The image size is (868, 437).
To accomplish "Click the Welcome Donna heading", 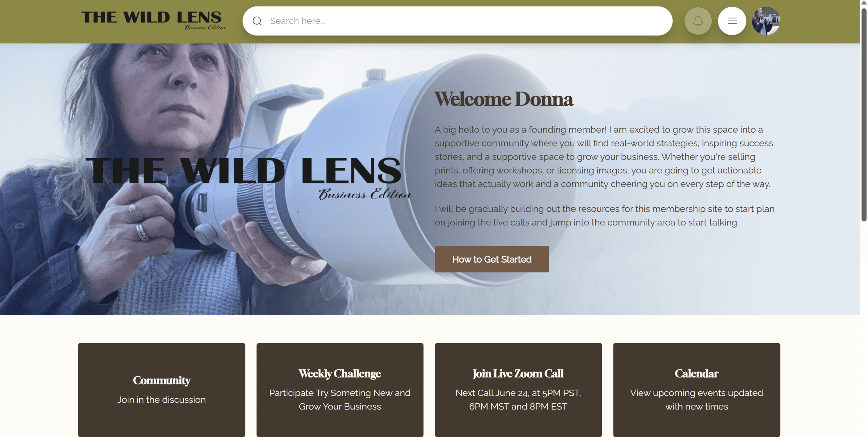I will pos(503,99).
